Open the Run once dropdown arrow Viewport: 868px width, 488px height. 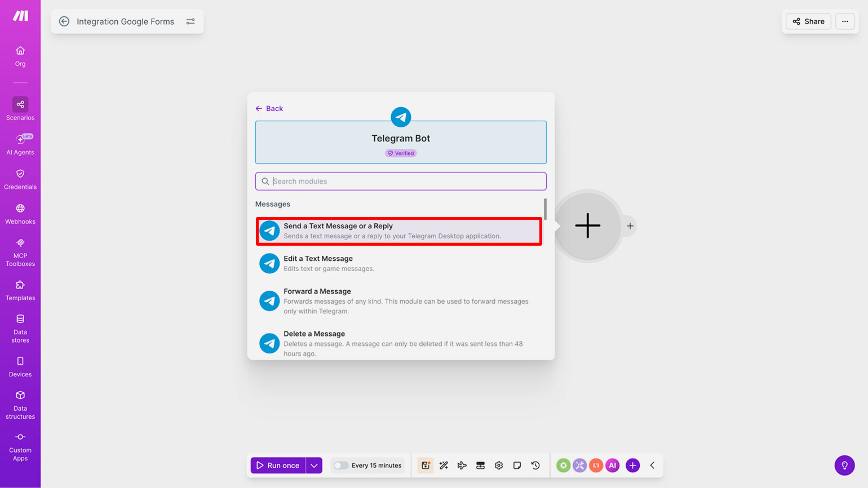314,465
